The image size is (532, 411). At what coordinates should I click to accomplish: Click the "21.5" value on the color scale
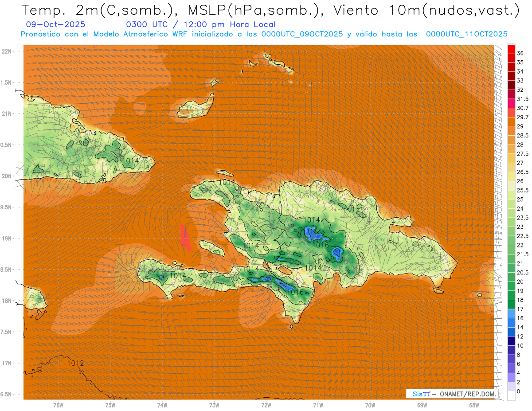click(522, 254)
